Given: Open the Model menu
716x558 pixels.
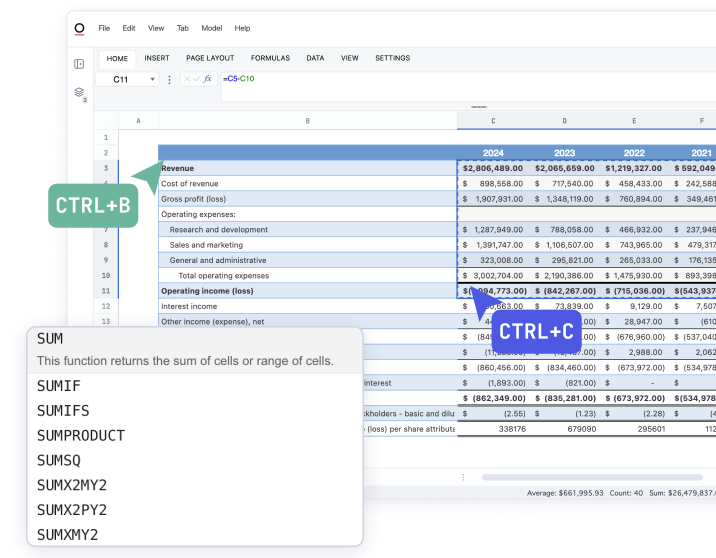Looking at the screenshot, I should coord(211,28).
